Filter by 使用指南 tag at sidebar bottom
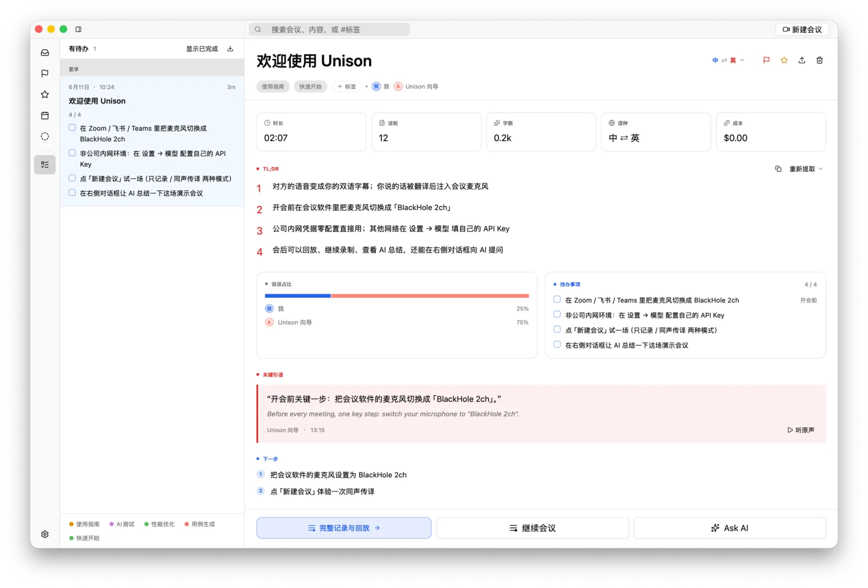 click(x=85, y=524)
